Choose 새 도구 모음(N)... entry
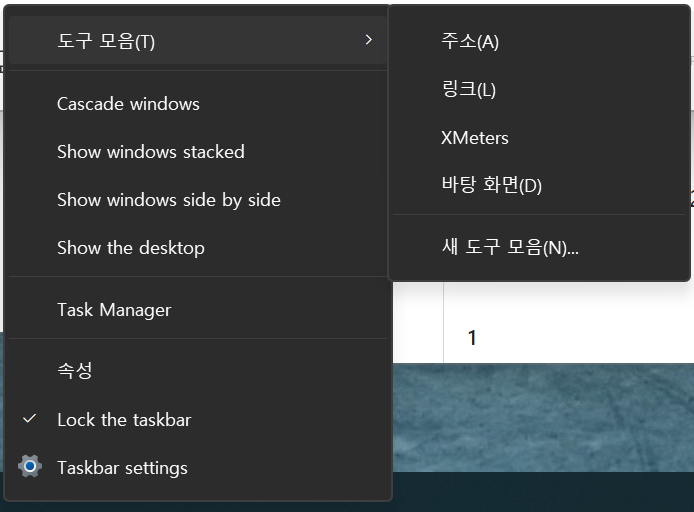 pos(539,247)
